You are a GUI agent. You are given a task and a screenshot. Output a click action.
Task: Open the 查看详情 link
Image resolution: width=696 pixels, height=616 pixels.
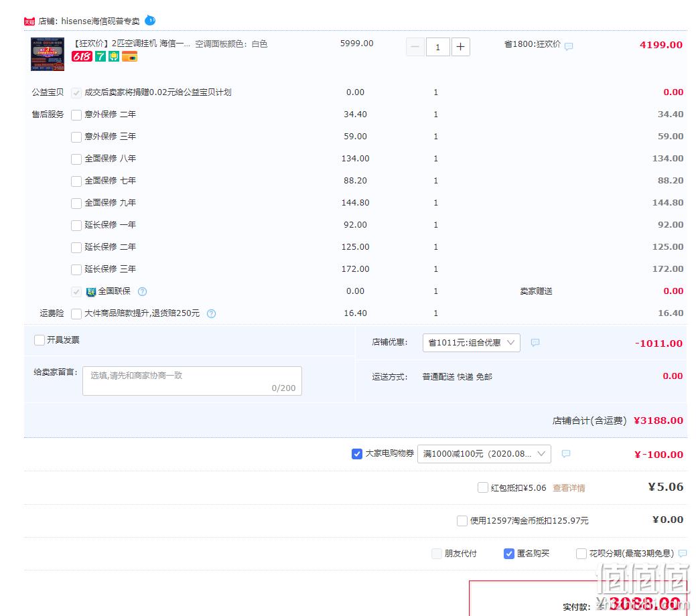[x=569, y=488]
